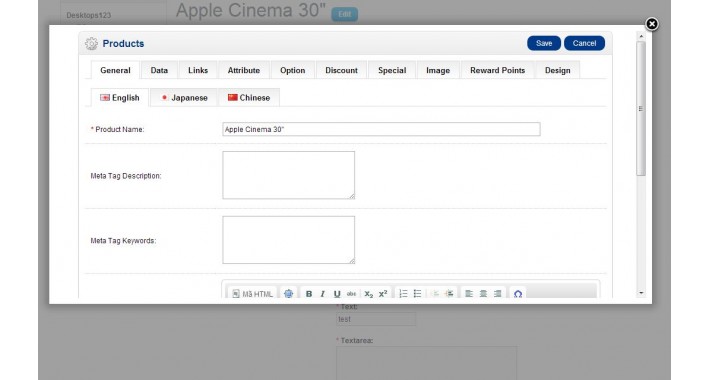Click the Products heading text

coord(123,43)
